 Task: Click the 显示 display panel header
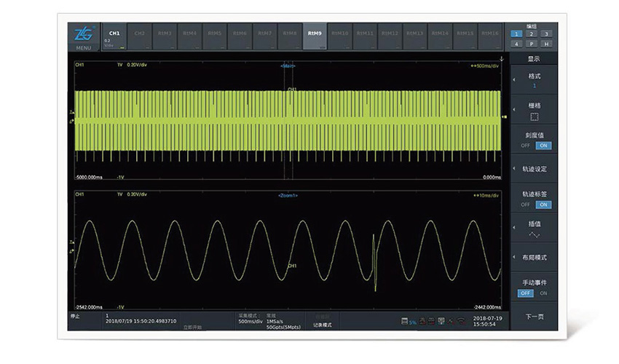click(x=534, y=59)
